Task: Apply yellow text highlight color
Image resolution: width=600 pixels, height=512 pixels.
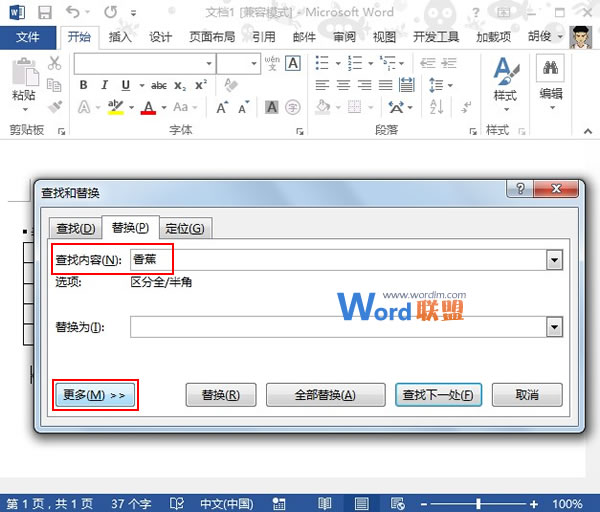Action: (116, 107)
